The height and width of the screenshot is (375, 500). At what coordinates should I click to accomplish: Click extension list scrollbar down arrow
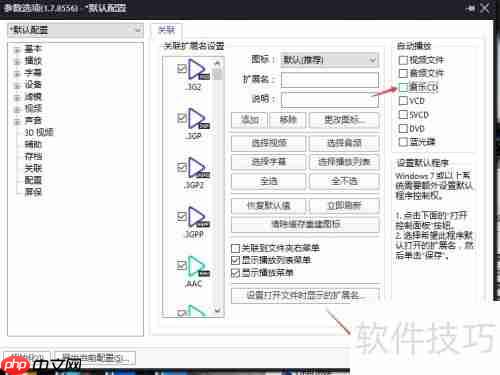click(217, 310)
